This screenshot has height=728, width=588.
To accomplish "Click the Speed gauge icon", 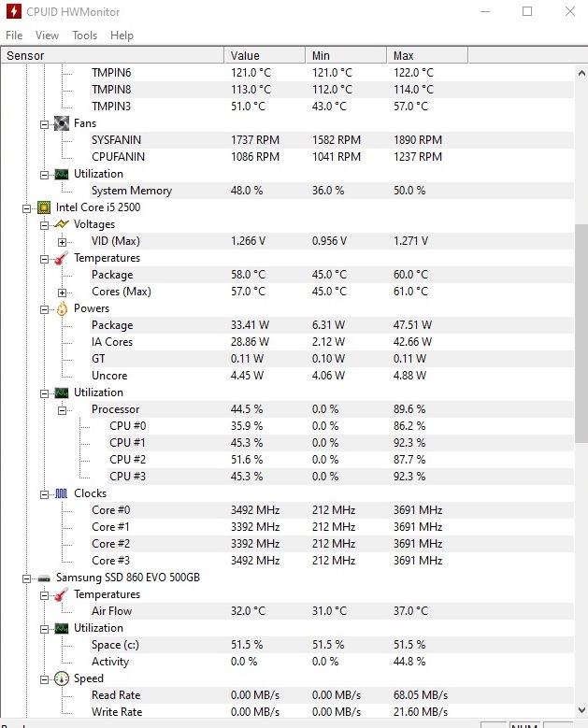I will (62, 678).
